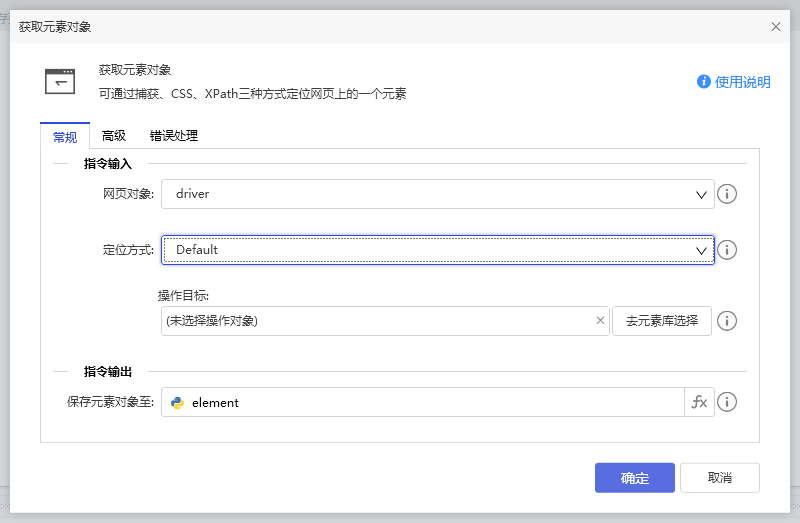Click the browser window icon beside 获取元素对象
This screenshot has width=800, height=523.
click(x=60, y=82)
